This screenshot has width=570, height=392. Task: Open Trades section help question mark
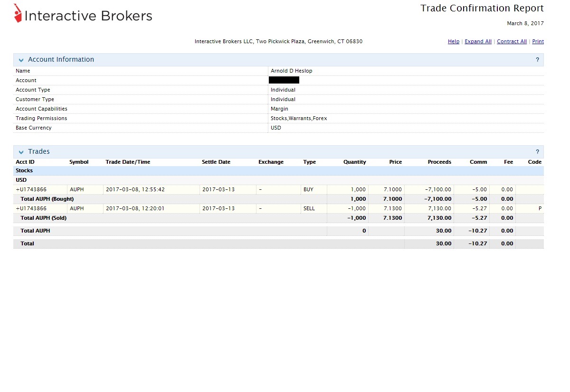pyautogui.click(x=538, y=152)
